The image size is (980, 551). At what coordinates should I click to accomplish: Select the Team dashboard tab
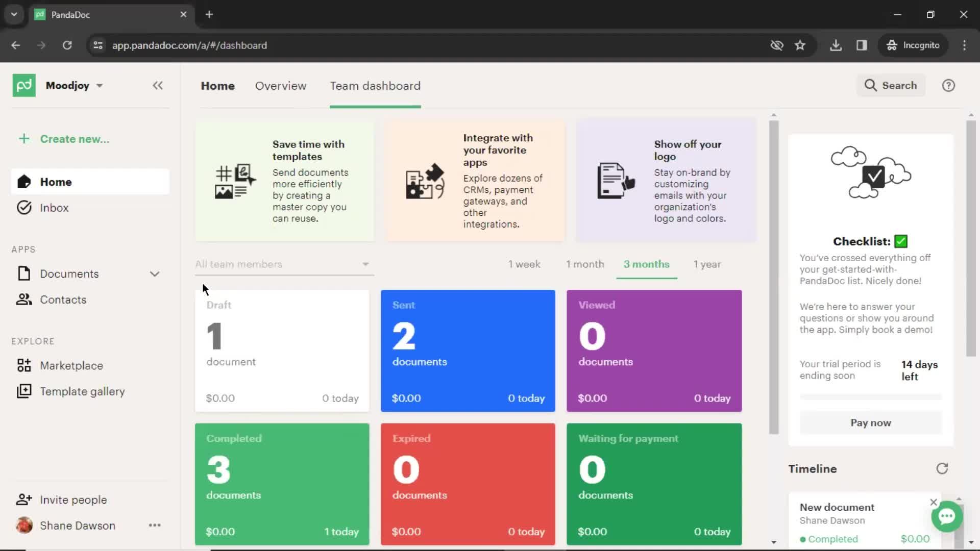(375, 86)
